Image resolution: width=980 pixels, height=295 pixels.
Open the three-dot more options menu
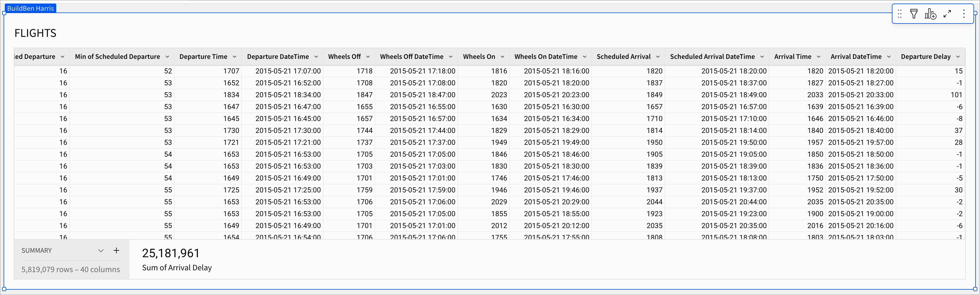pos(964,14)
